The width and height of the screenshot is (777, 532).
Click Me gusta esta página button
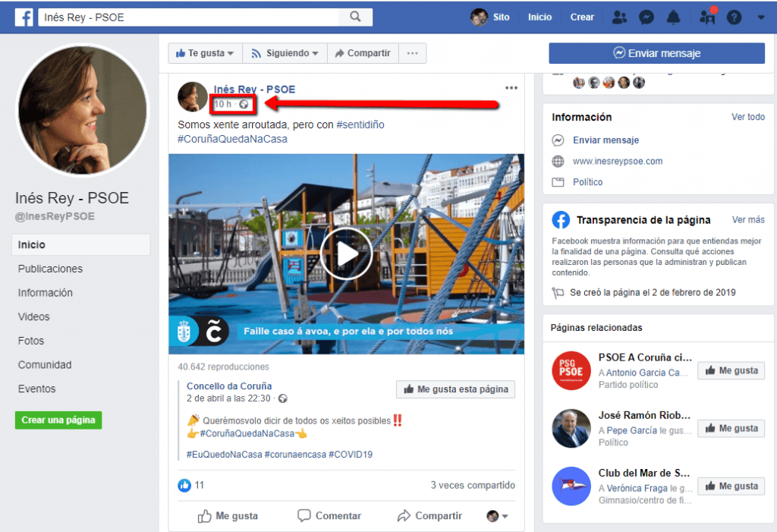[x=455, y=389]
